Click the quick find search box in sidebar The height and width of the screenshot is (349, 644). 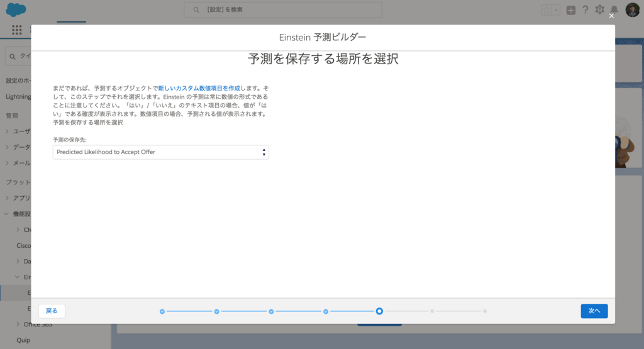(x=18, y=56)
